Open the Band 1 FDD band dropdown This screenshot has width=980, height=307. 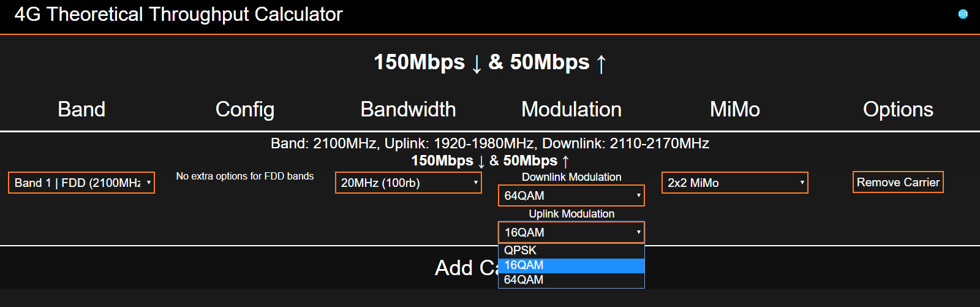(x=81, y=183)
